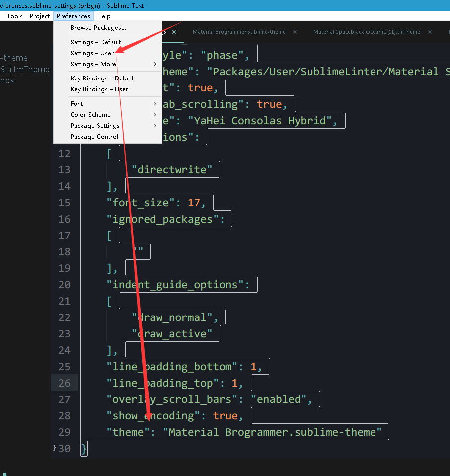Open the Help menu
The height and width of the screenshot is (476, 450).
coord(104,16)
